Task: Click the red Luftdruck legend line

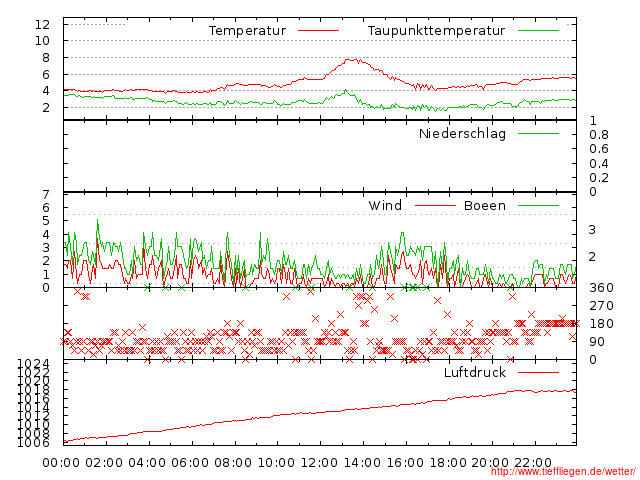Action: 538,372
